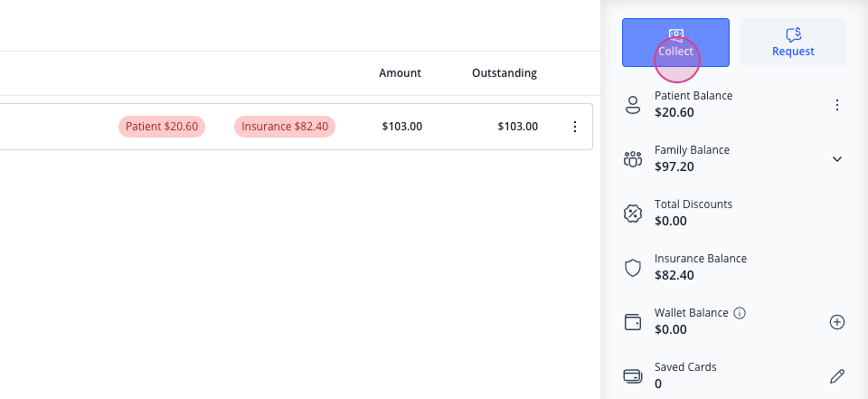The image size is (868, 399).
Task: Click the Patient $20.60 tag
Action: click(x=162, y=127)
